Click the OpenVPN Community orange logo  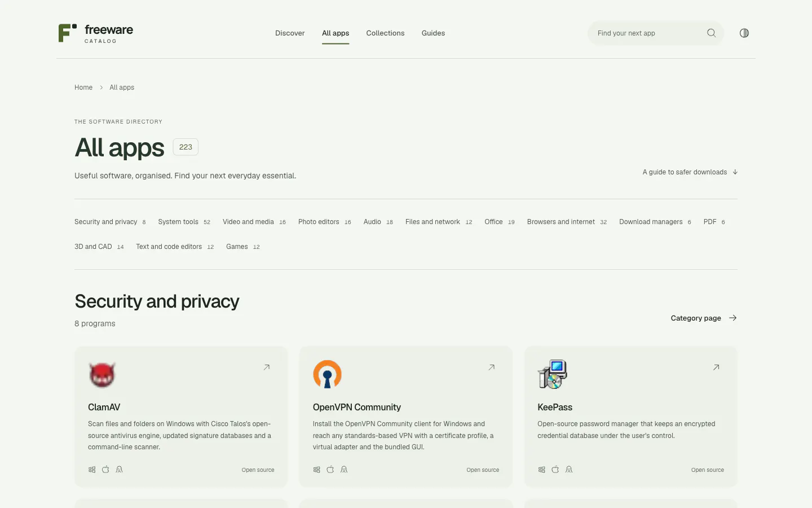327,374
